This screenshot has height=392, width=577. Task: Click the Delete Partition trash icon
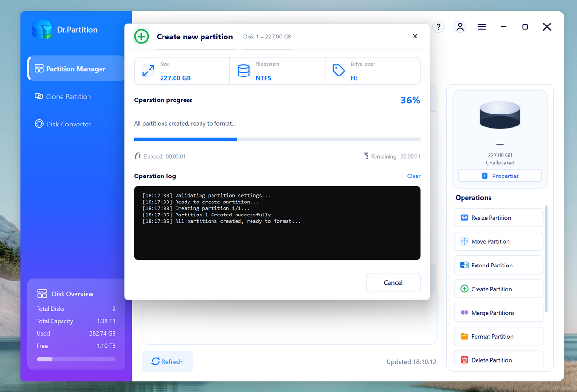point(464,360)
